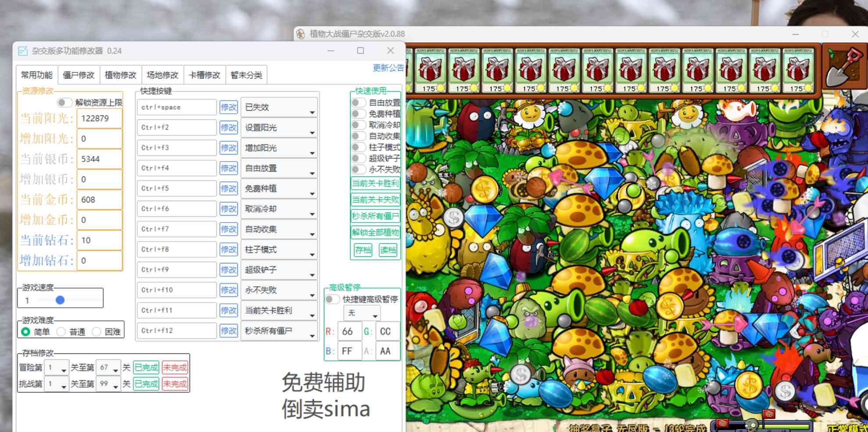Turn on 取消冷却 quick-use toggle

coord(359,125)
